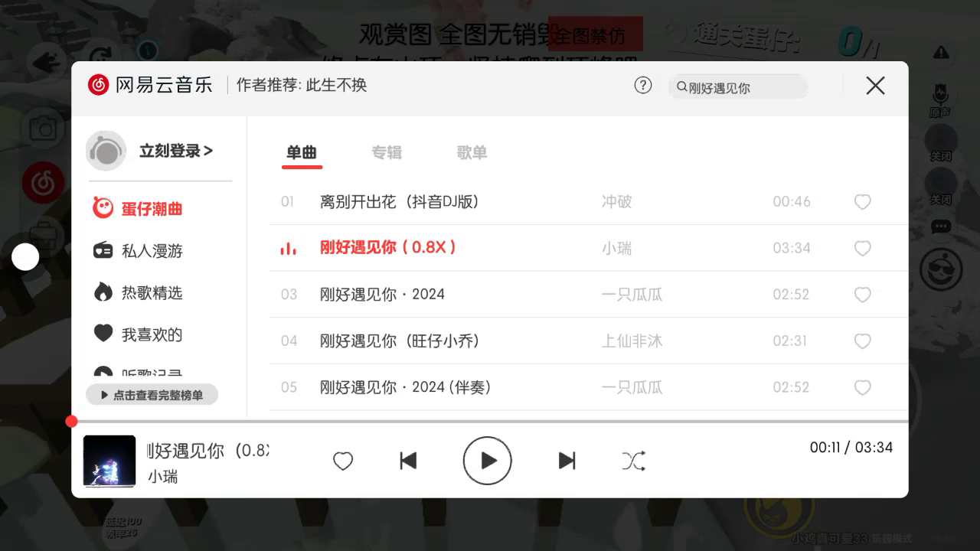980x551 pixels.
Task: Click the search field containing 刚好遇见你
Action: pos(738,87)
